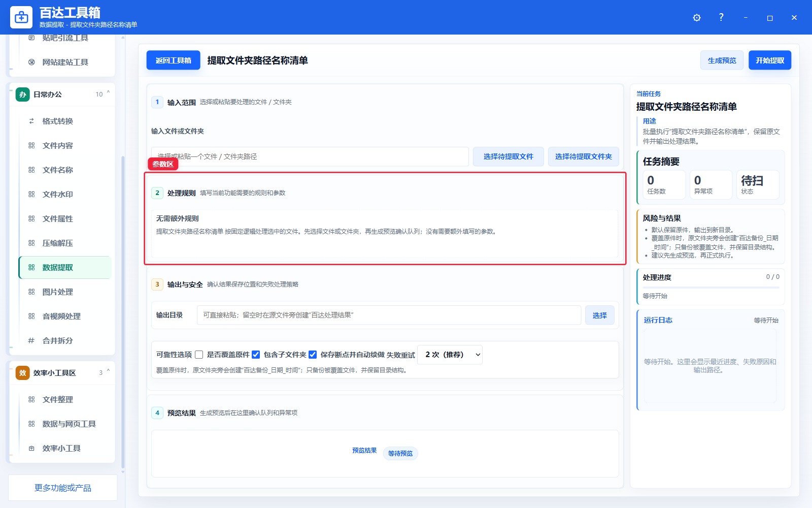The width and height of the screenshot is (812, 508).
Task: Click the 等待预览 status badge
Action: click(x=400, y=453)
